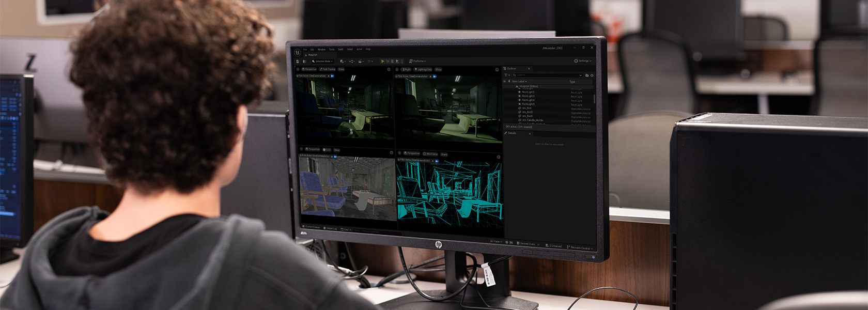
Task: Open the Wireframe view mode dropdown
Action: [430, 153]
